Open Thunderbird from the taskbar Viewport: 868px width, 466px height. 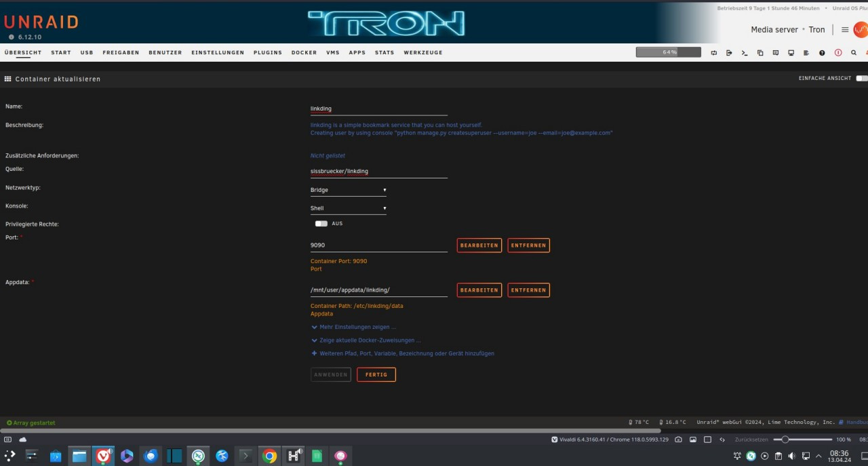[x=151, y=456]
